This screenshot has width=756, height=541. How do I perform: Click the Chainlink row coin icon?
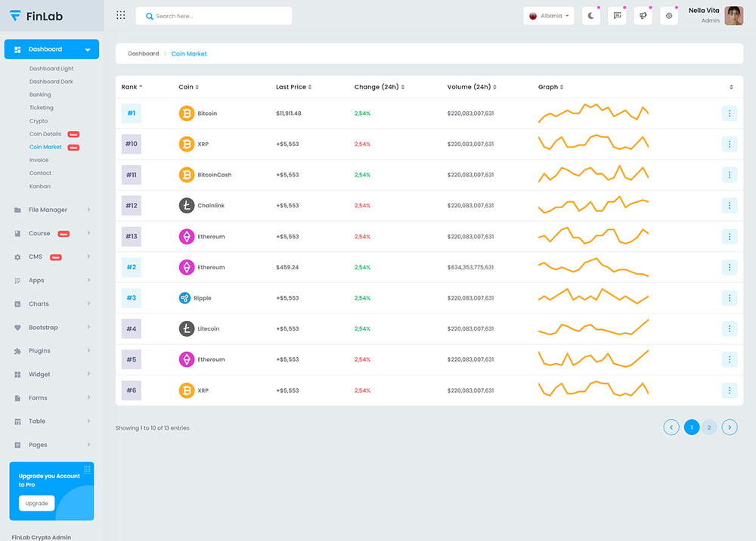[x=186, y=206]
